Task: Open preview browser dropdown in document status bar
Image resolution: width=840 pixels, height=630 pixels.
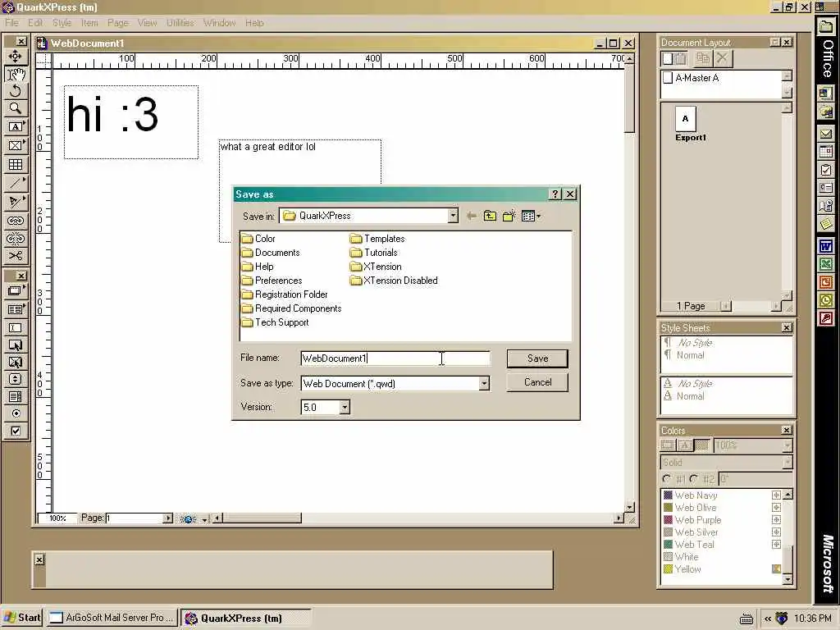Action: (x=204, y=519)
